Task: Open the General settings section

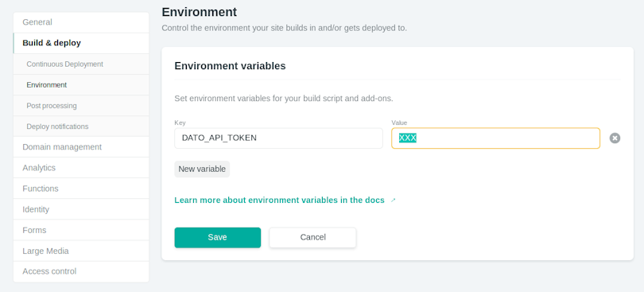Action: [81, 22]
